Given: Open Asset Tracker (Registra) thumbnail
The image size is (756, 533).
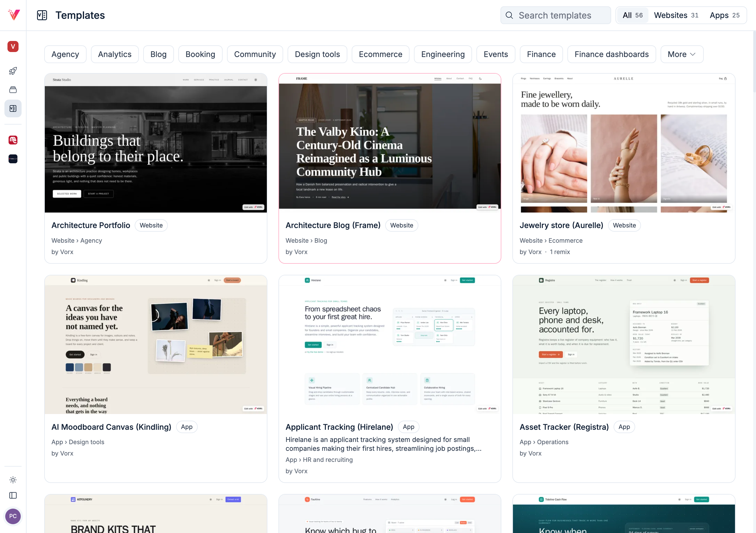Looking at the screenshot, I should [624, 345].
